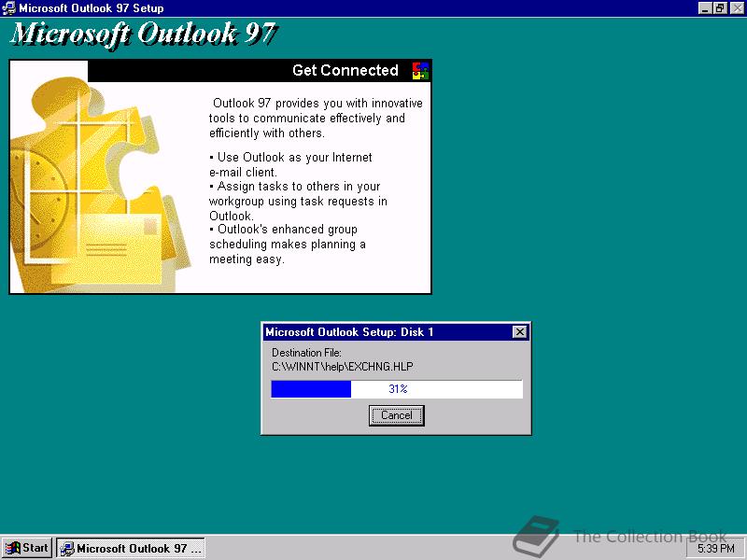The image size is (747, 560).
Task: Click 'Assign tasks to others' bullet text
Action: [298, 201]
